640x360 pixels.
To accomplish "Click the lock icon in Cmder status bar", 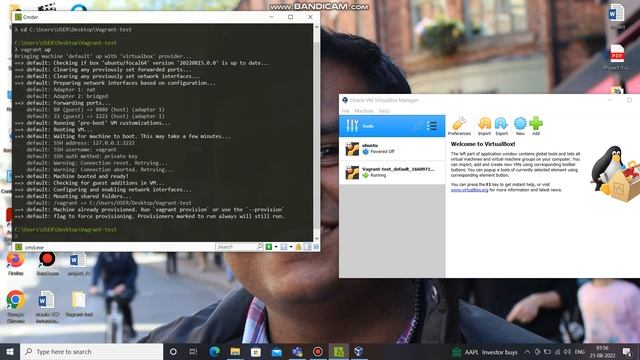I will click(x=298, y=247).
